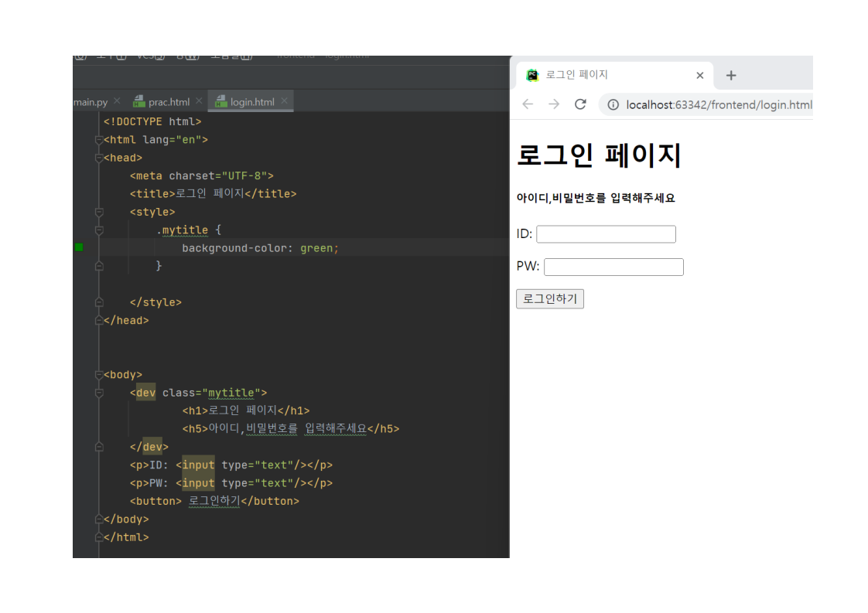Fold at the closing brace of .mytitle
868x613 pixels.
(x=99, y=266)
